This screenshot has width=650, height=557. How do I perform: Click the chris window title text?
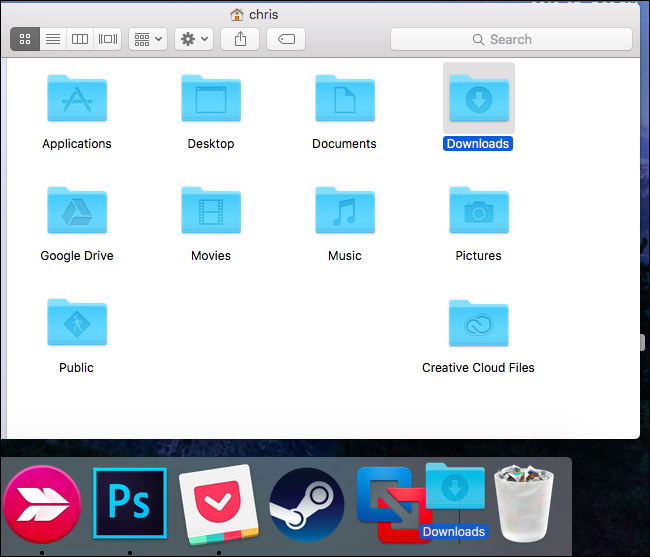coord(264,15)
